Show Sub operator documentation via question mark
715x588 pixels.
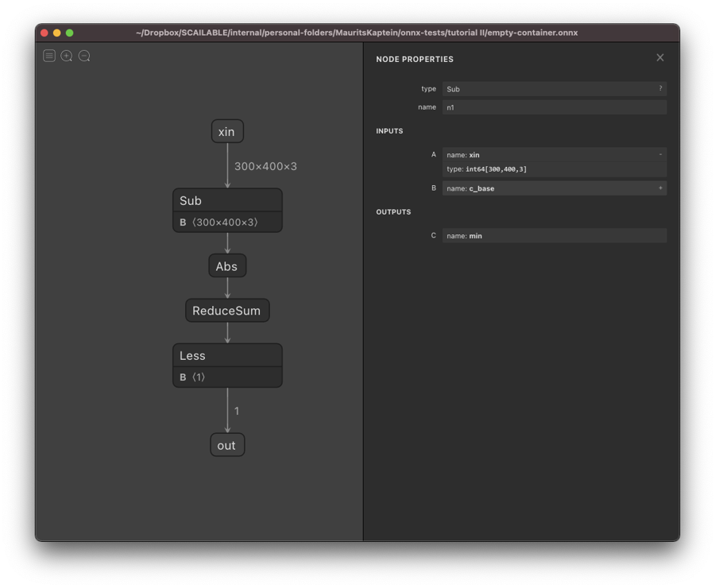[659, 89]
